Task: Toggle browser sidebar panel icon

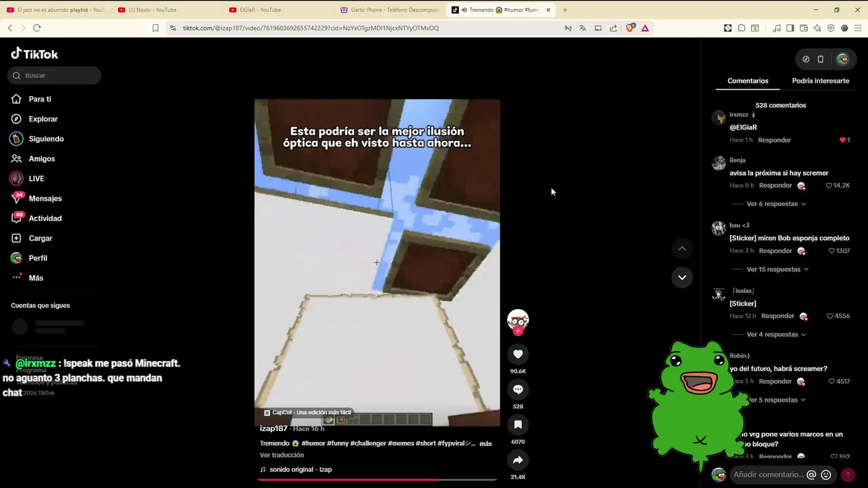Action: [x=790, y=28]
